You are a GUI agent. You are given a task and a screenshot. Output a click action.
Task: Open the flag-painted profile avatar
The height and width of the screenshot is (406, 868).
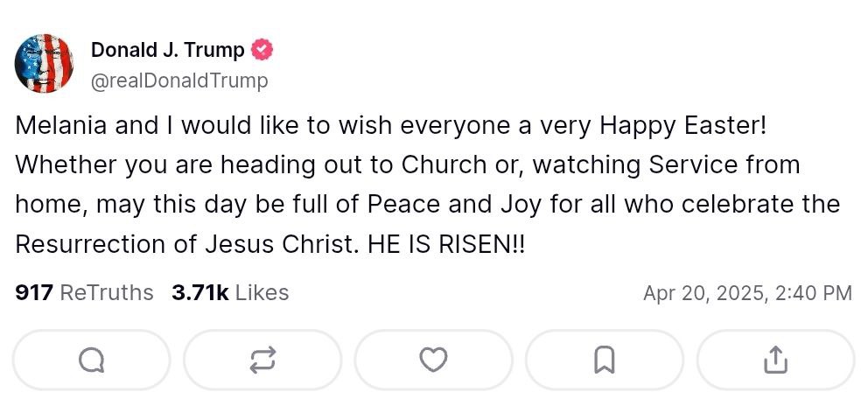pos(44,64)
